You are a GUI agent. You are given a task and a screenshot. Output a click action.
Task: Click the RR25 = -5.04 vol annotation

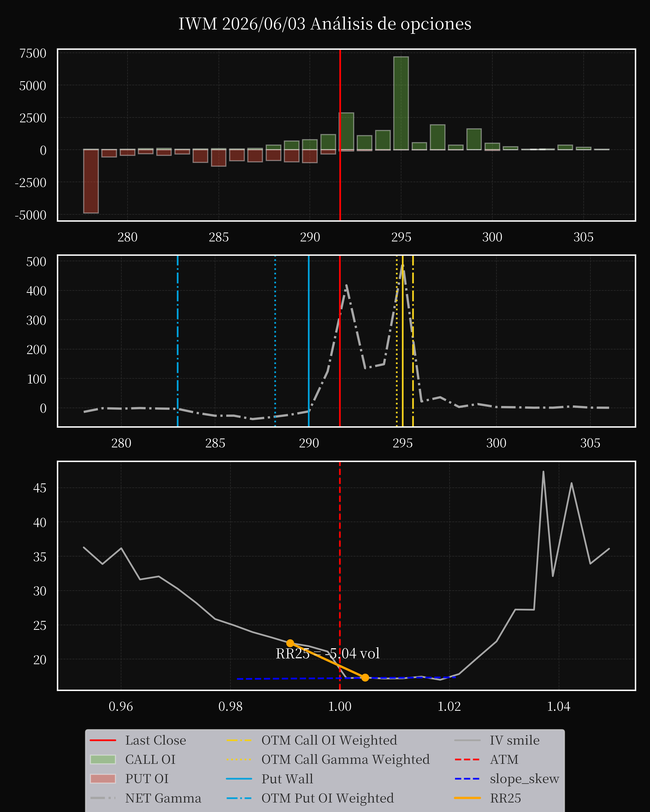pos(327,653)
